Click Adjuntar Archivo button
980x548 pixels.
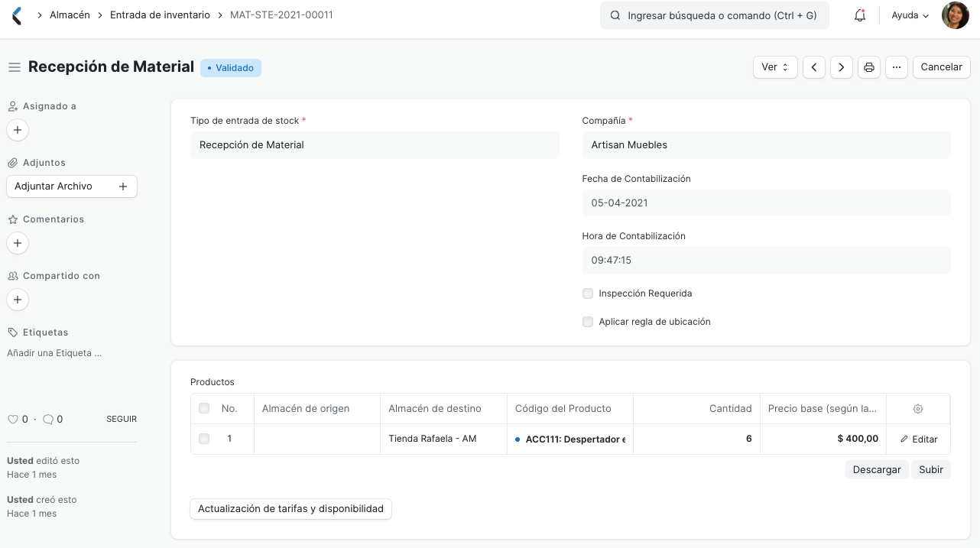pos(72,186)
